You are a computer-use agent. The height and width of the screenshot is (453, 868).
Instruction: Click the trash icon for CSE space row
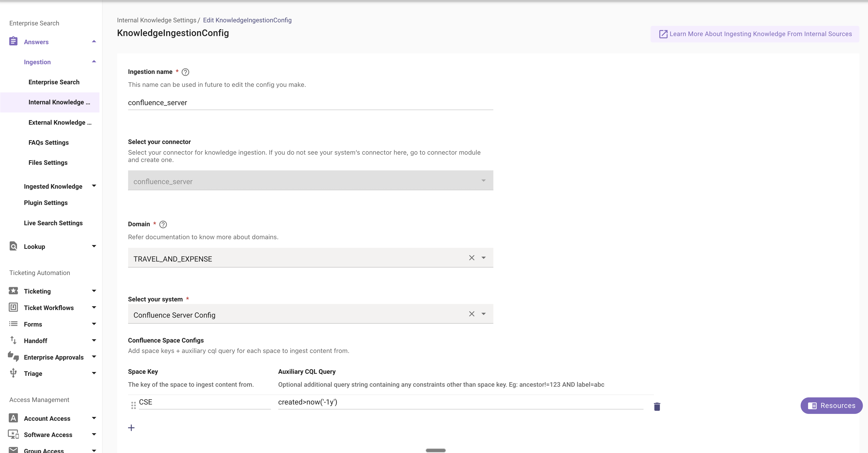click(x=657, y=407)
